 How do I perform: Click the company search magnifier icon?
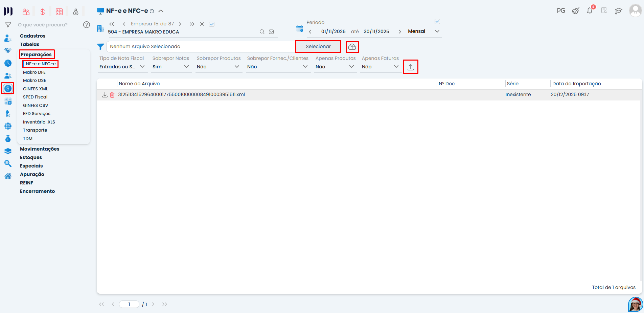click(262, 32)
